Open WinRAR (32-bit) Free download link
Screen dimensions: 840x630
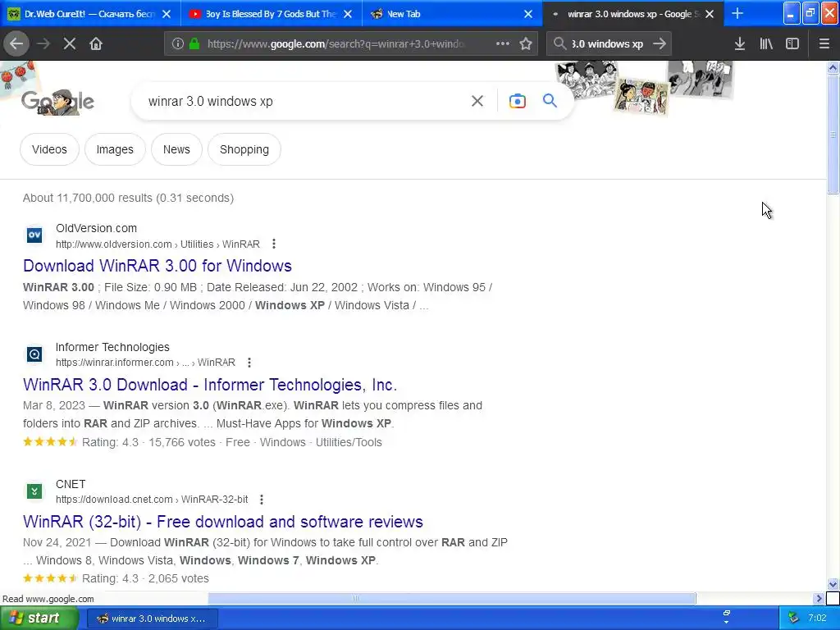pyautogui.click(x=223, y=521)
